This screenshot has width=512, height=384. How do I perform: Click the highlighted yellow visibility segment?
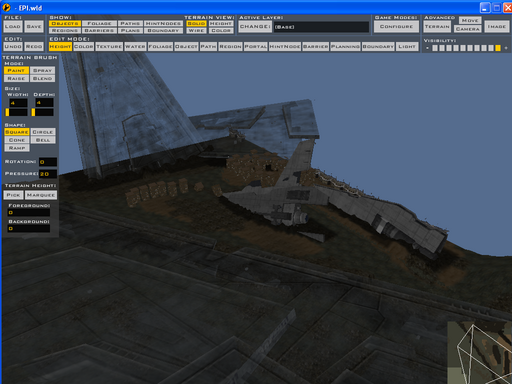point(498,48)
